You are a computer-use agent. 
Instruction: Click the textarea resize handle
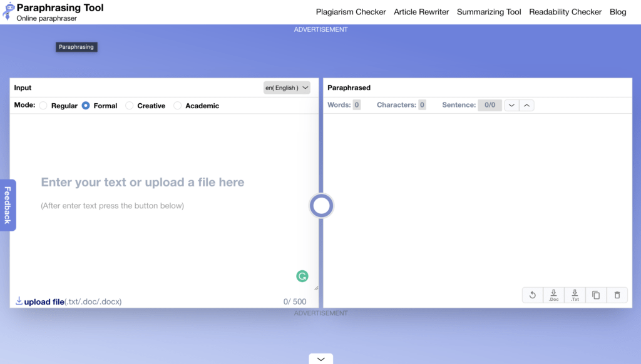click(316, 288)
